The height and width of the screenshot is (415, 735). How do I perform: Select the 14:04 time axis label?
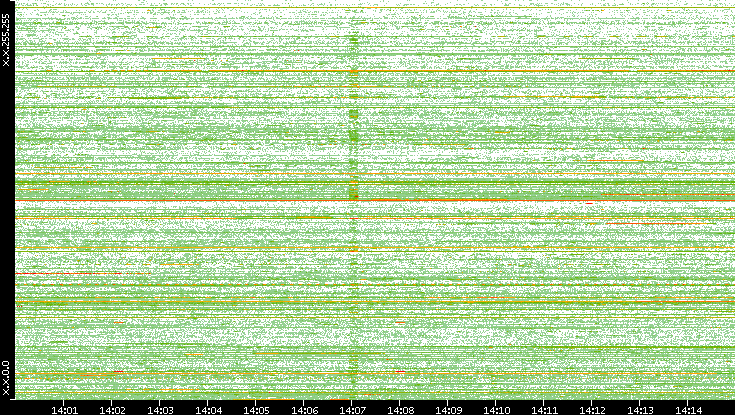(208, 410)
